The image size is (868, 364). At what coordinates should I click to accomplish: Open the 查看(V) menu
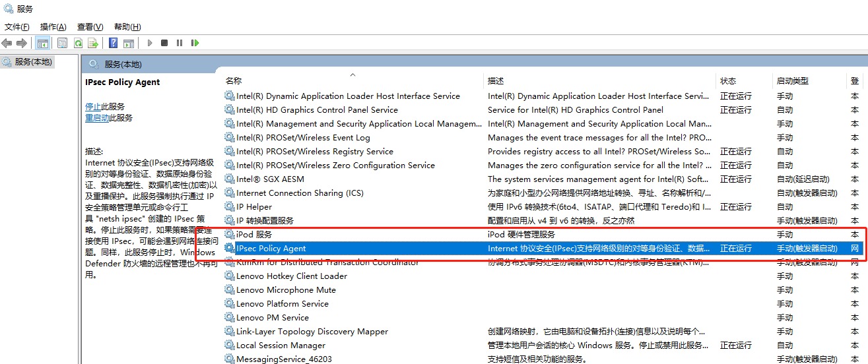click(90, 27)
